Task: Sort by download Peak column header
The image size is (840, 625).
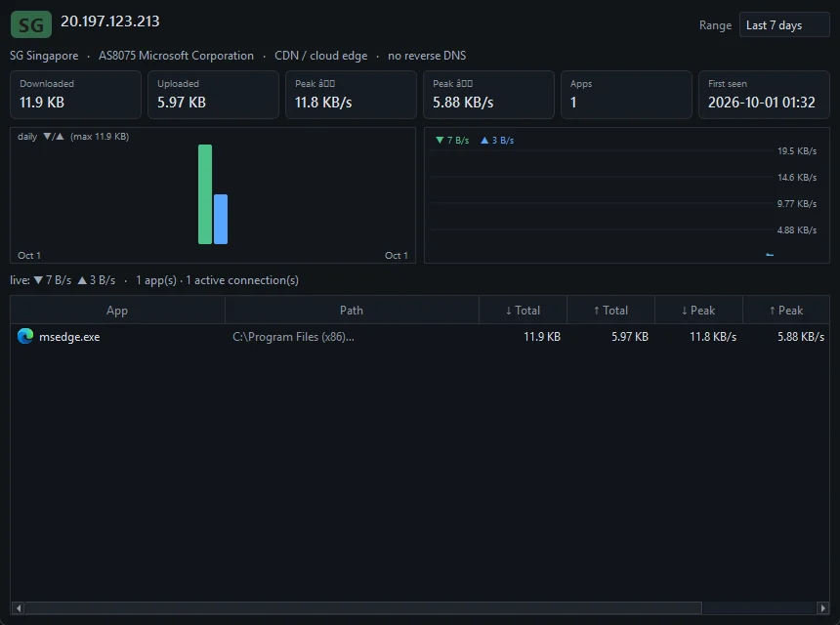Action: tap(698, 311)
